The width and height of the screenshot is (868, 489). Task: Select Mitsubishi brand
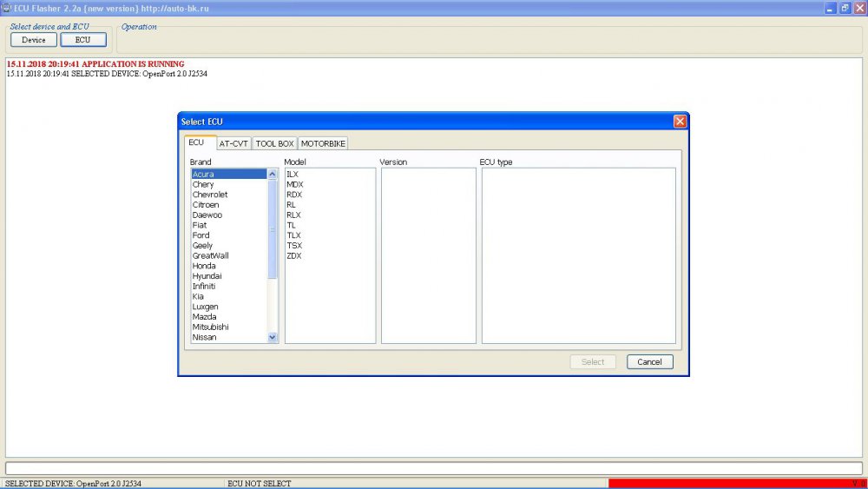click(x=210, y=327)
